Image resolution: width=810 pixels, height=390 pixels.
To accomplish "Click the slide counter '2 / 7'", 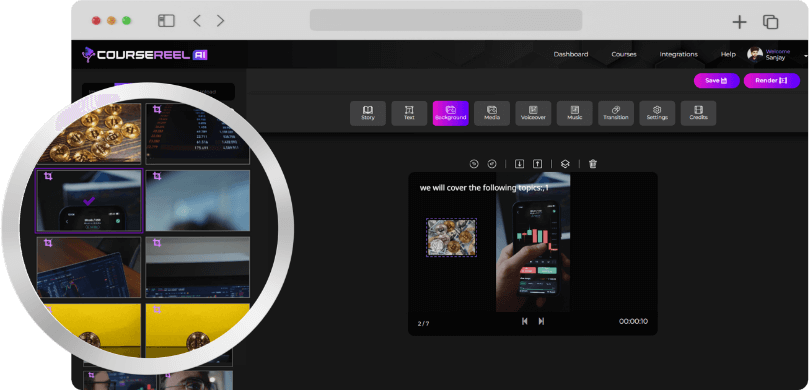I will point(423,324).
